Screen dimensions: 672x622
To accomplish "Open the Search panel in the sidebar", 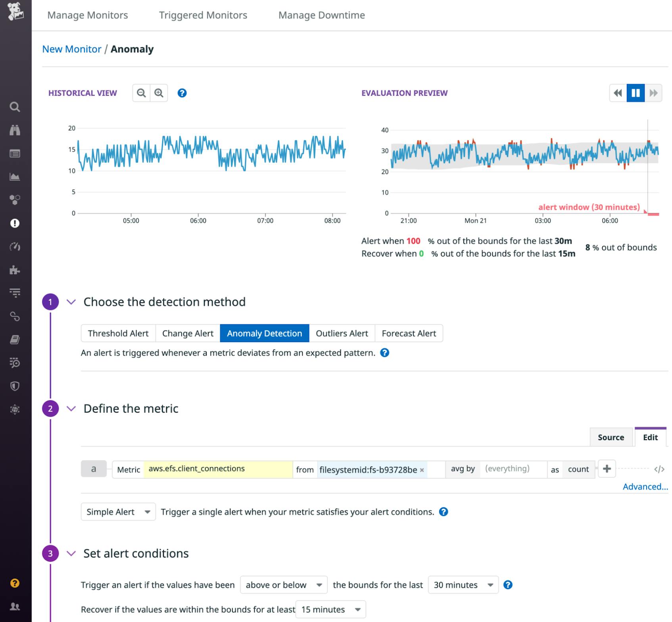I will tap(15, 107).
